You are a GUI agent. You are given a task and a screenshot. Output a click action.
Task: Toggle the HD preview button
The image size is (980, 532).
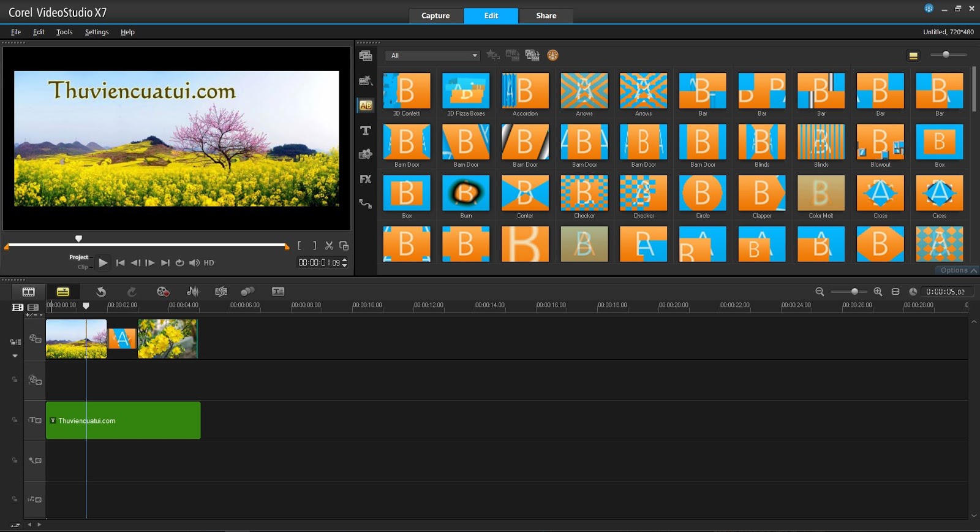pyautogui.click(x=209, y=263)
